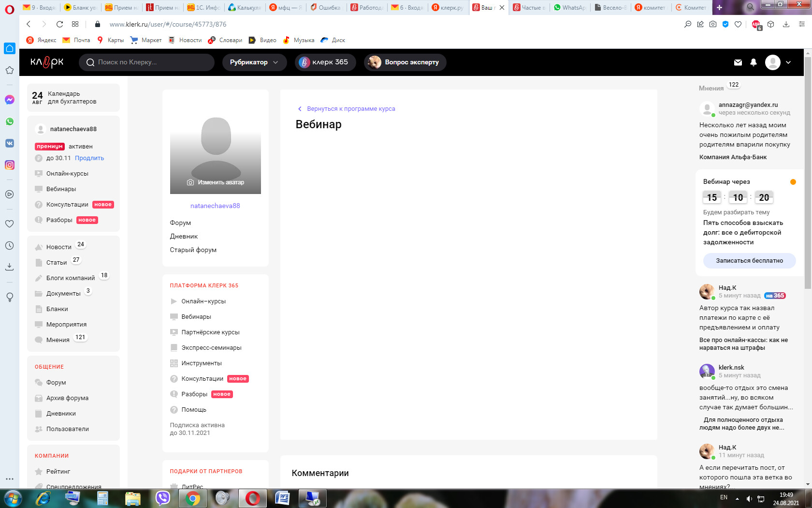Open the Карты bookmark

click(x=110, y=40)
